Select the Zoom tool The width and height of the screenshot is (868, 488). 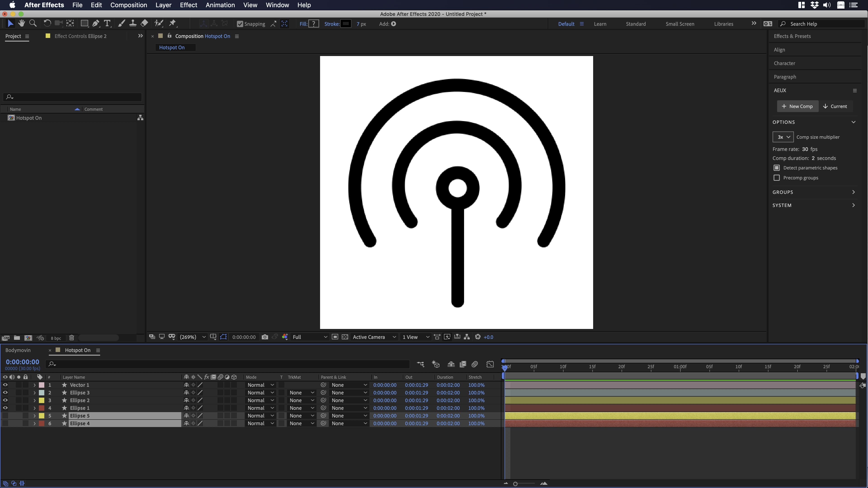[33, 23]
